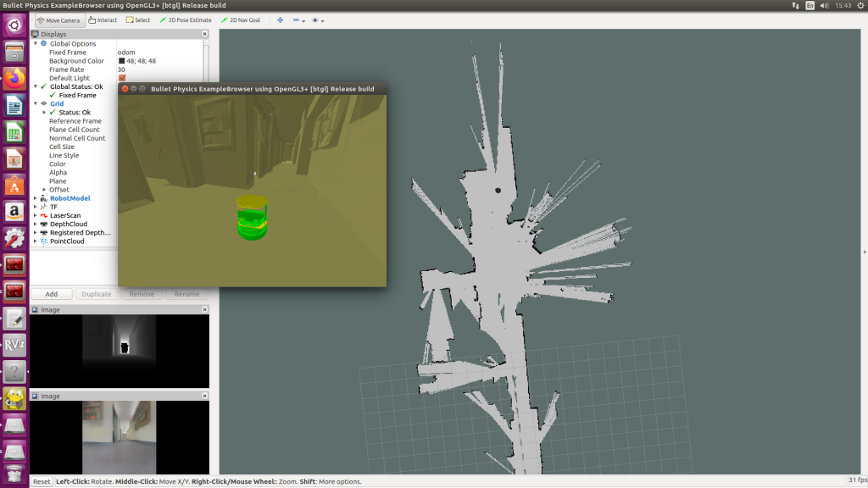This screenshot has width=868, height=488.
Task: Click the Reset button in status bar
Action: pos(42,481)
